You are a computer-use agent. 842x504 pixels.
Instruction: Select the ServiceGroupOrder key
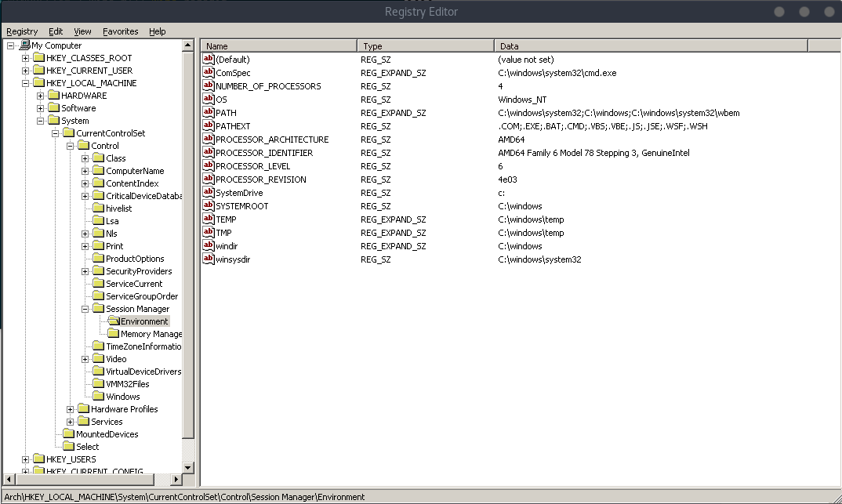click(x=142, y=296)
